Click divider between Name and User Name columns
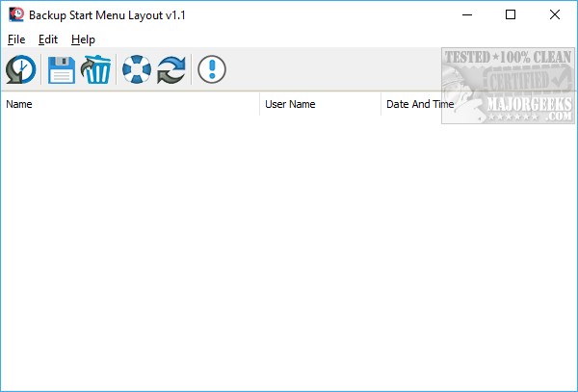The image size is (578, 392). (x=259, y=104)
